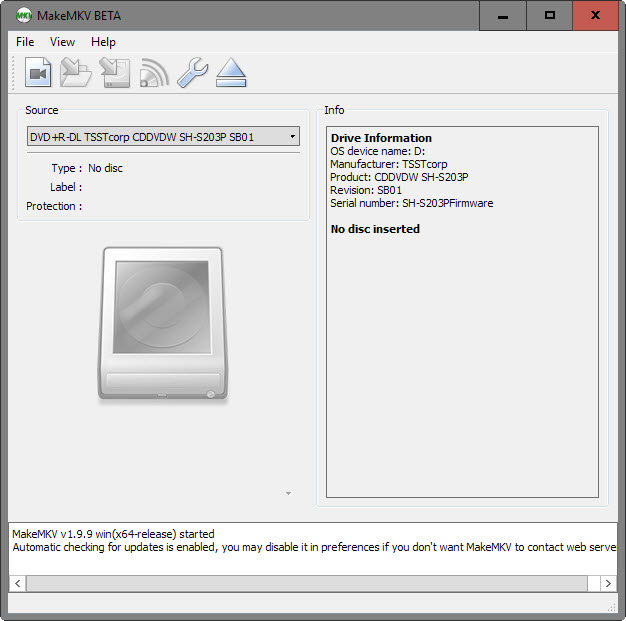Viewport: 626px width, 621px height.
Task: Eject the disc using the eject icon
Action: [x=231, y=72]
